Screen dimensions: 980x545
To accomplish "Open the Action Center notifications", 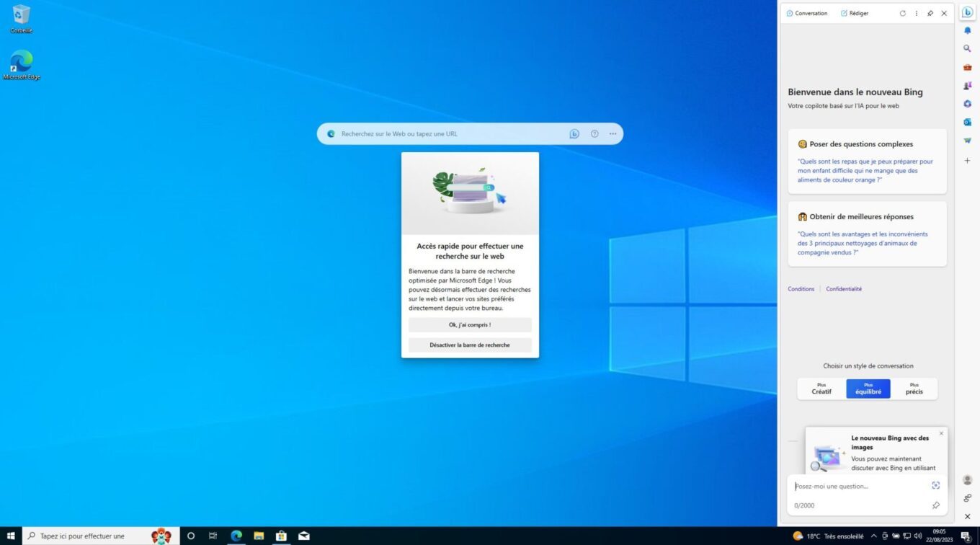I will pos(966,536).
